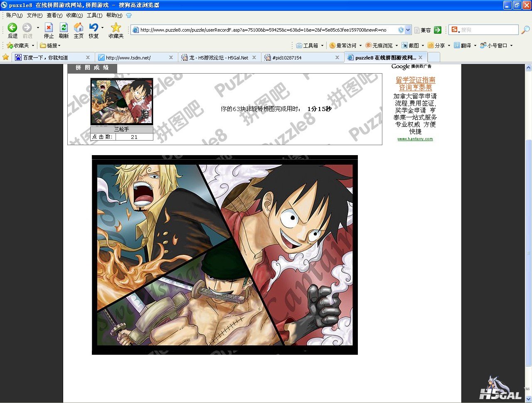Image resolution: width=532 pixels, height=403 pixels.
Task: Toggle 兼容 compatibility mode
Action: point(423,30)
